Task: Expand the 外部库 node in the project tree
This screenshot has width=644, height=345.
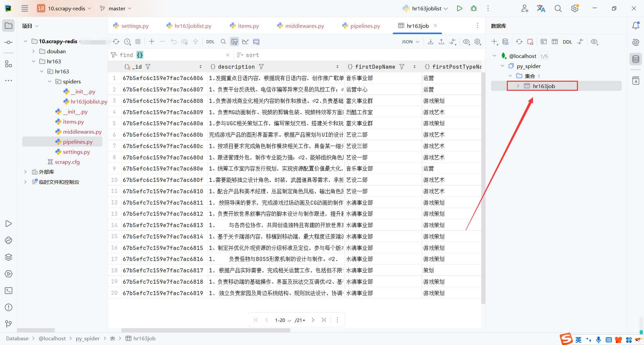Action: pyautogui.click(x=25, y=171)
